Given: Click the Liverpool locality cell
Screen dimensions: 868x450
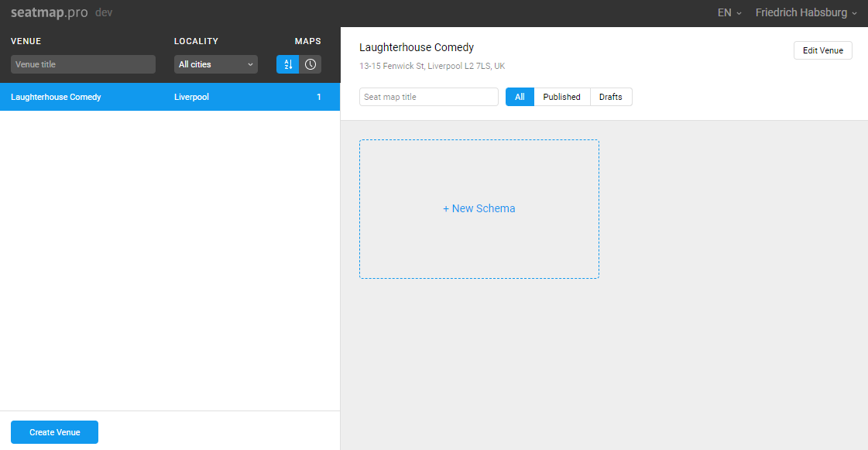Looking at the screenshot, I should (191, 97).
